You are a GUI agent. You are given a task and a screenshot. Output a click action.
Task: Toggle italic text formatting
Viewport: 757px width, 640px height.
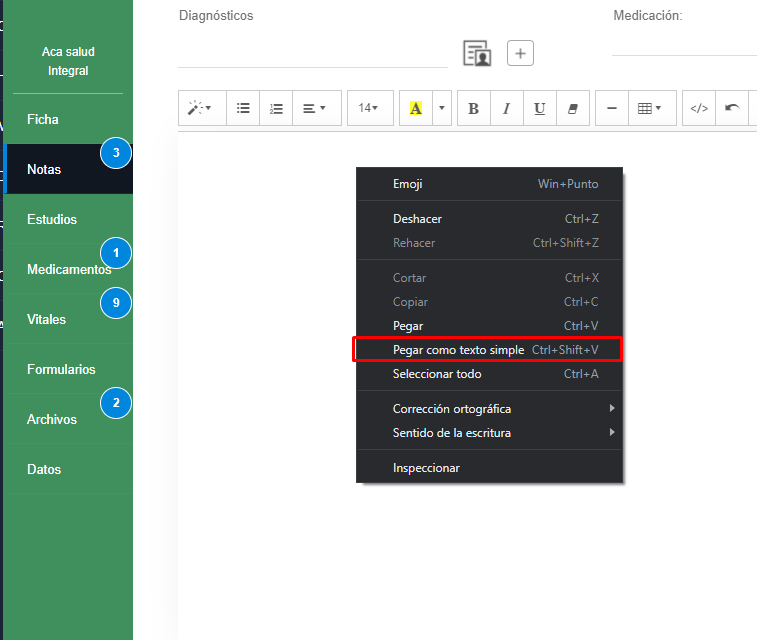[x=507, y=109]
